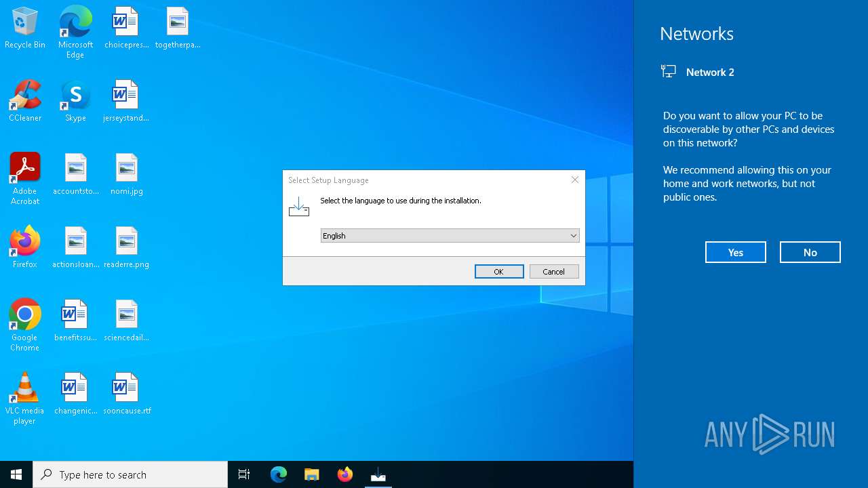Click No to deny network discovery

810,252
